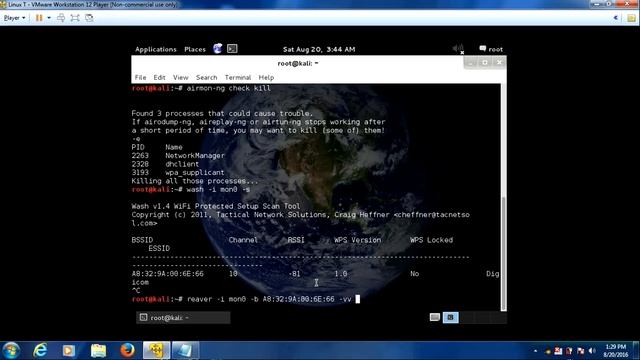640x360 pixels.
Task: Open the Kali clock calendar
Action: coord(319,49)
